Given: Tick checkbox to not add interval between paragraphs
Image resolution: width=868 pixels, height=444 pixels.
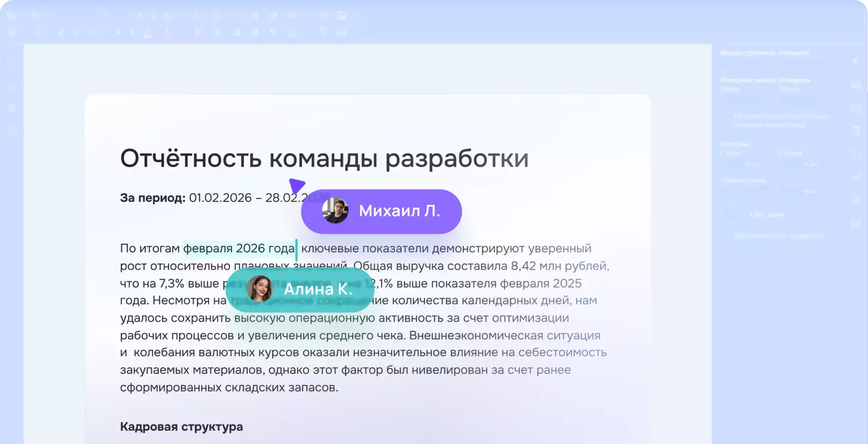Looking at the screenshot, I should click(726, 117).
